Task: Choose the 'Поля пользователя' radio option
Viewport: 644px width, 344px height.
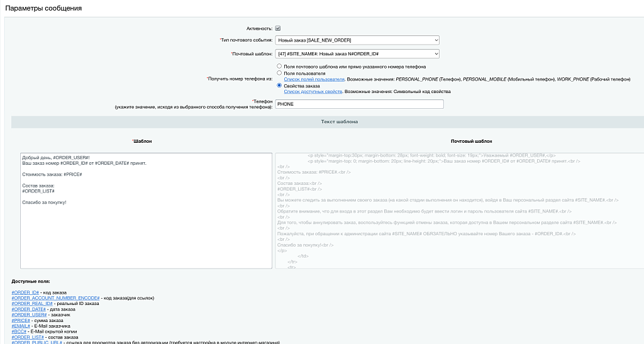Action: [279, 73]
